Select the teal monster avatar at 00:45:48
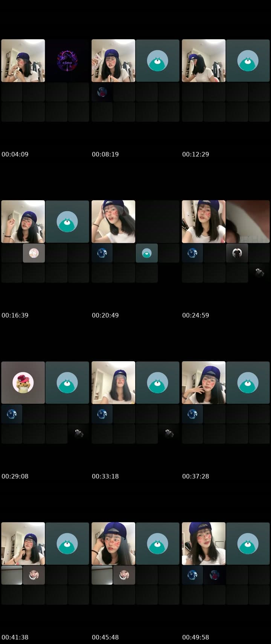 click(158, 544)
